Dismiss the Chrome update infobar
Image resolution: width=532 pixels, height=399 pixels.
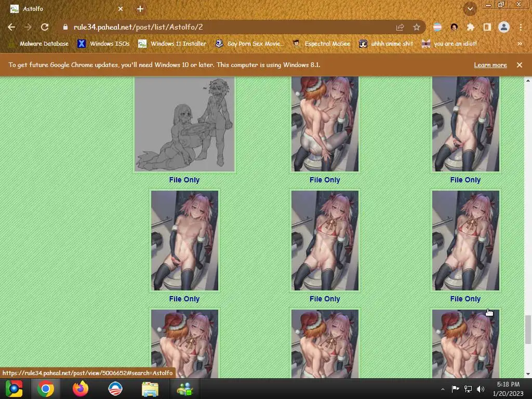click(520, 65)
